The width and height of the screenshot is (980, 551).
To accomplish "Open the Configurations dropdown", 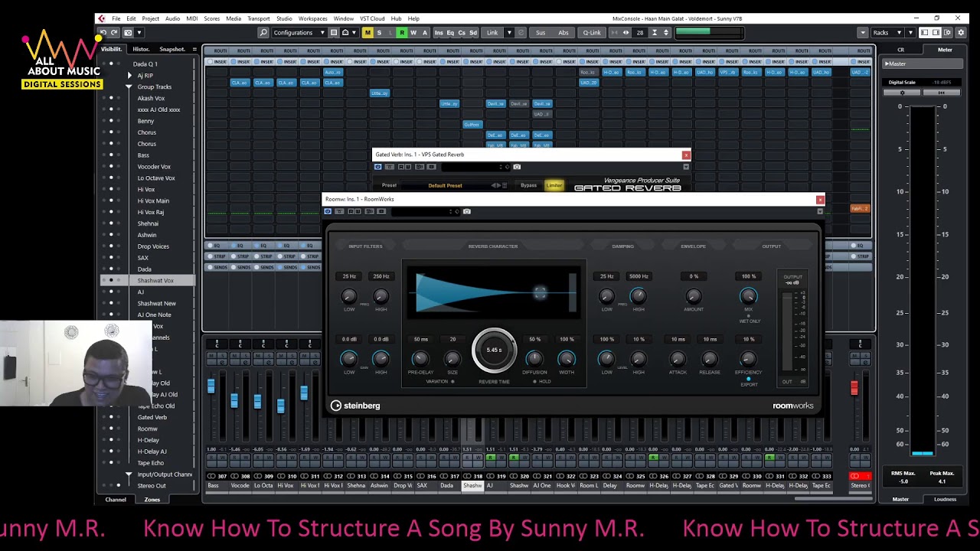I will (x=299, y=32).
